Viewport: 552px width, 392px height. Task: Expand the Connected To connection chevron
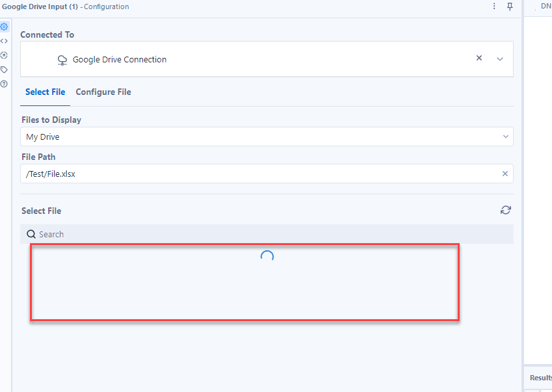[x=500, y=58]
